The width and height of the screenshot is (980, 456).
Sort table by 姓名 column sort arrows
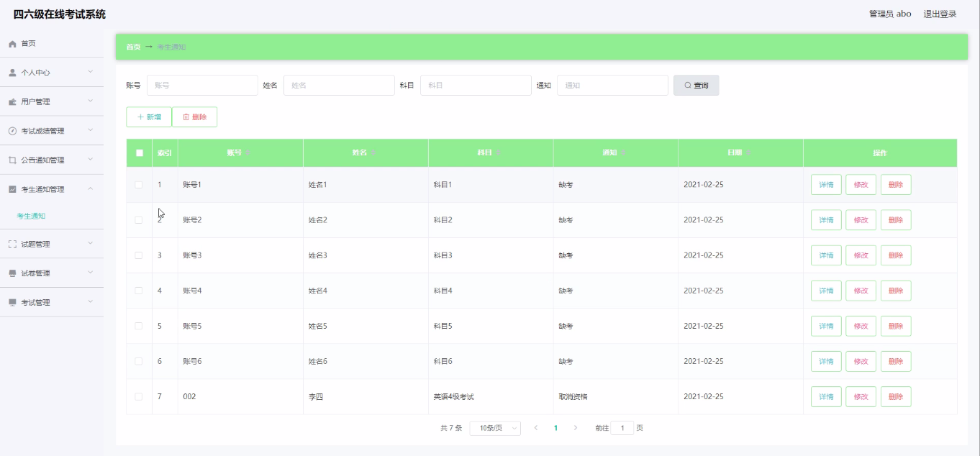(373, 153)
